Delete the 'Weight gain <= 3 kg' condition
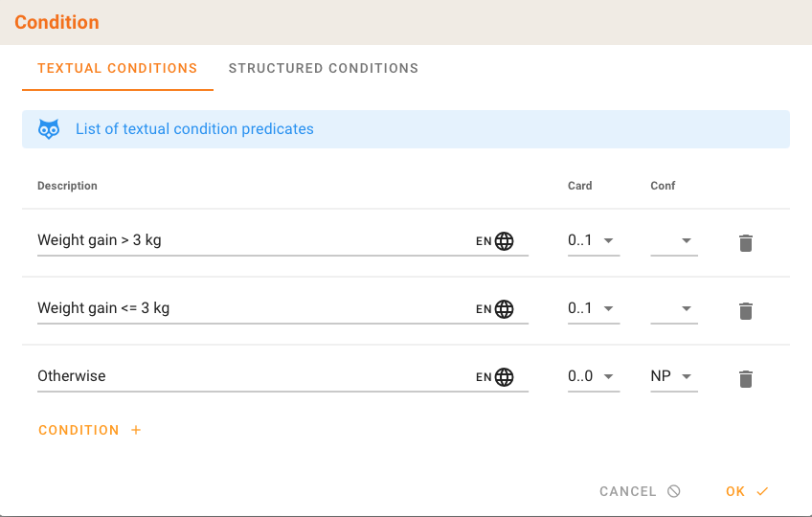 746,311
